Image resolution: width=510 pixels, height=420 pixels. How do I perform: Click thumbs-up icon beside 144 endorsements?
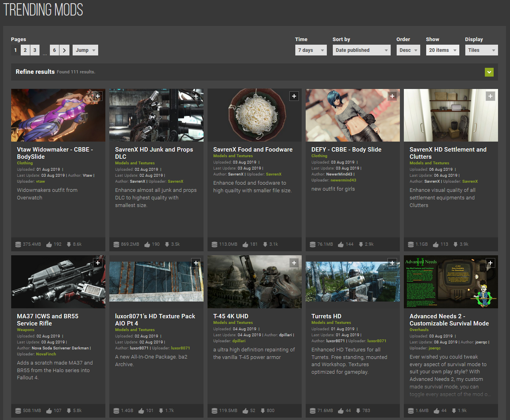point(341,244)
